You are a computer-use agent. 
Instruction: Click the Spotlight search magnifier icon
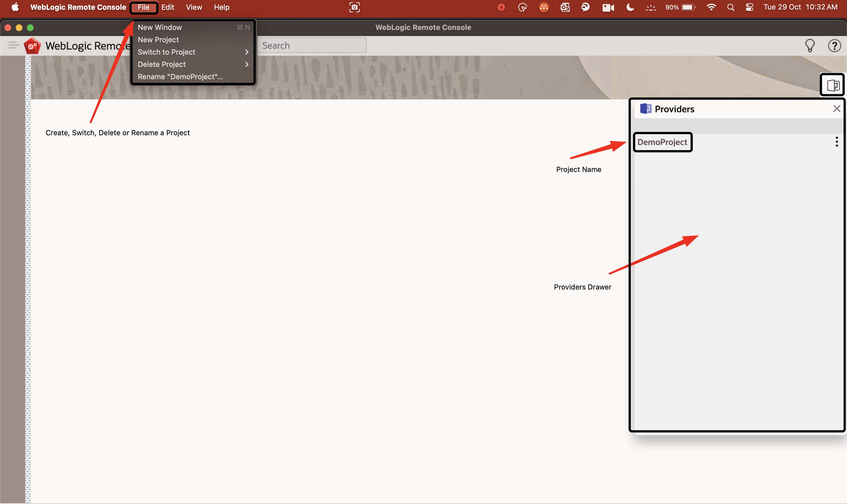click(x=730, y=7)
